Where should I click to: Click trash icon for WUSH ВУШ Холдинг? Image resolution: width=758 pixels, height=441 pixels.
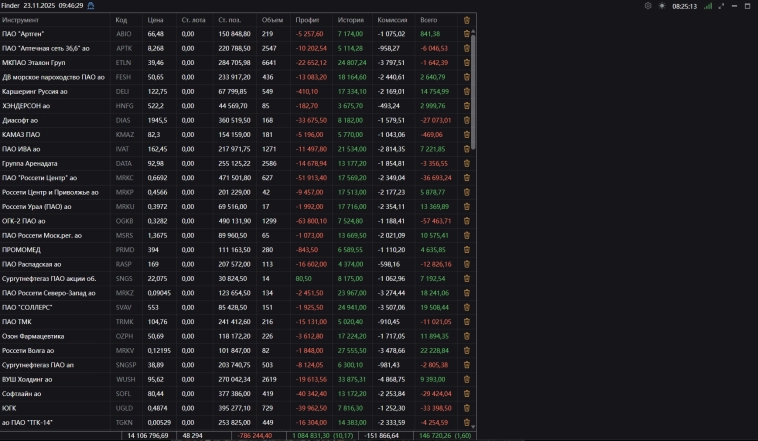click(x=466, y=380)
